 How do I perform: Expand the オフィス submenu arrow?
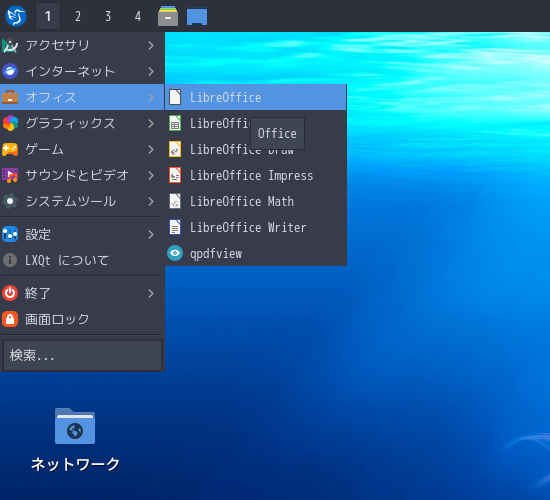151,97
